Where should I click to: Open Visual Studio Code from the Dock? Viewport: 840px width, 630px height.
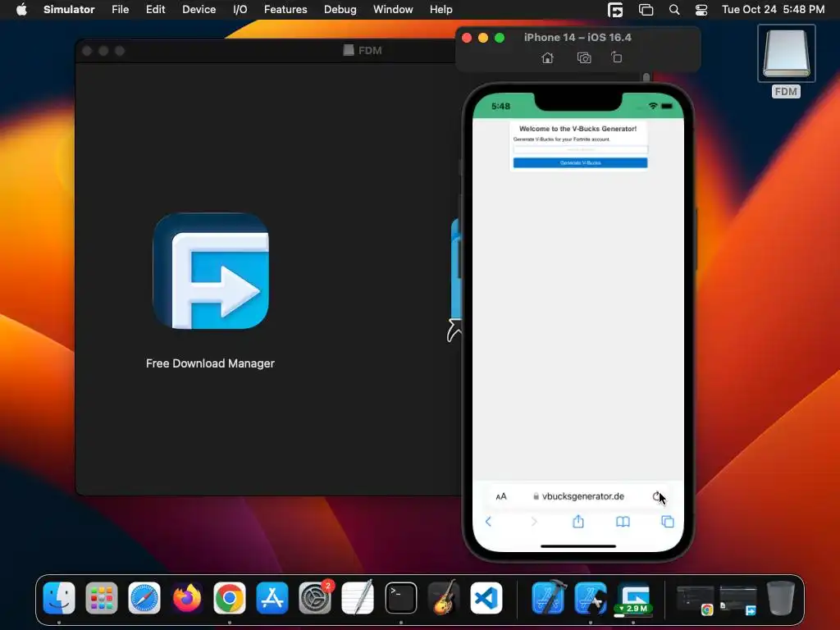click(486, 598)
